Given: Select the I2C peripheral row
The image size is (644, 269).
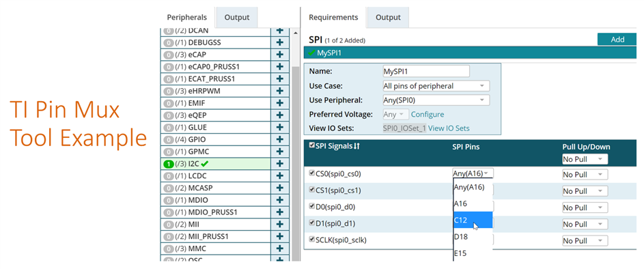Looking at the screenshot, I should click(x=216, y=163).
